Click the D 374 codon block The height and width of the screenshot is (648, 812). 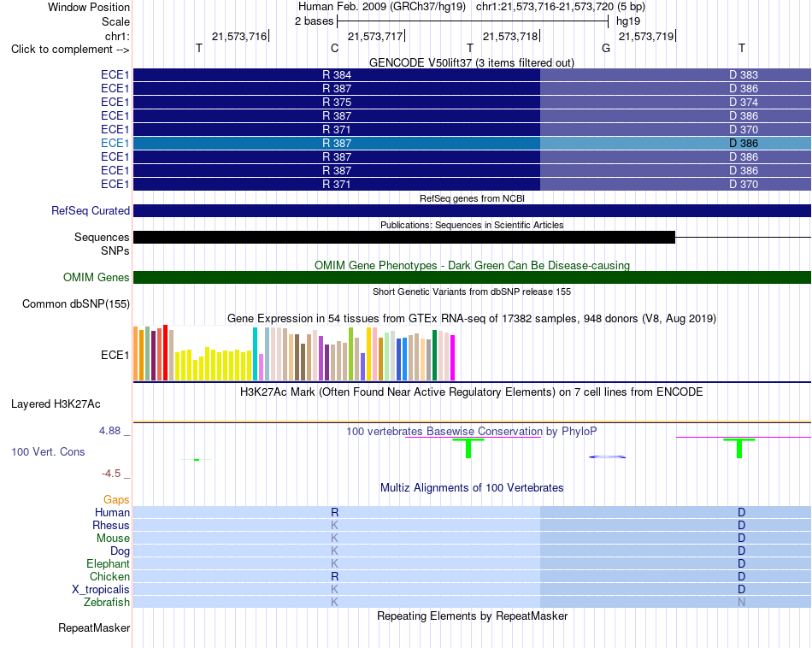click(x=676, y=102)
